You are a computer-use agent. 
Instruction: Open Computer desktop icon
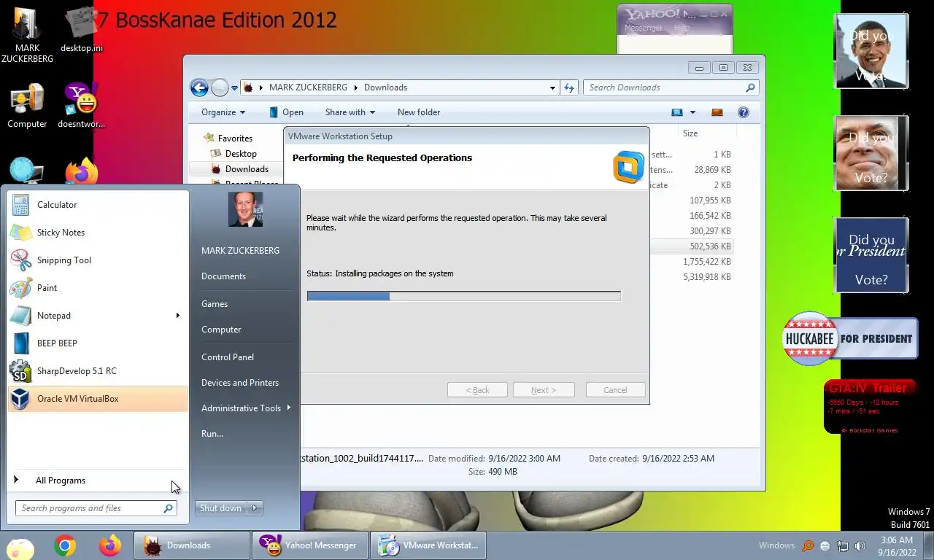pyautogui.click(x=27, y=106)
